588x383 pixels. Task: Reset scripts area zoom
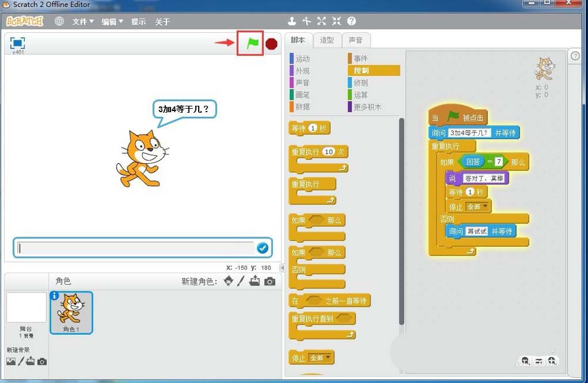coord(539,361)
